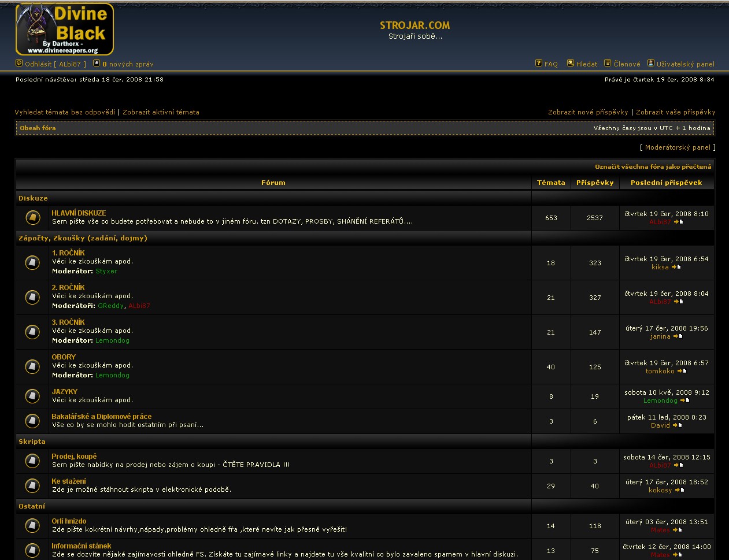Image resolution: width=729 pixels, height=560 pixels.
Task: Open latest post icon next to tomkoko
Action: click(682, 371)
